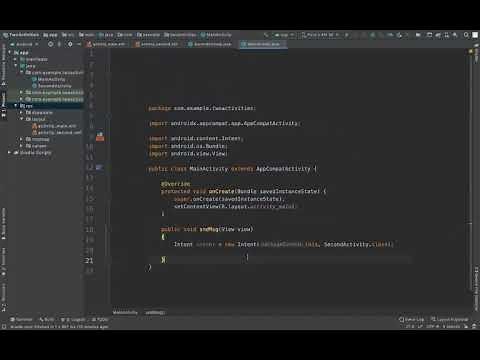Hide the project panel with minus icon
Viewport: 480px width, 360px height.
click(79, 44)
